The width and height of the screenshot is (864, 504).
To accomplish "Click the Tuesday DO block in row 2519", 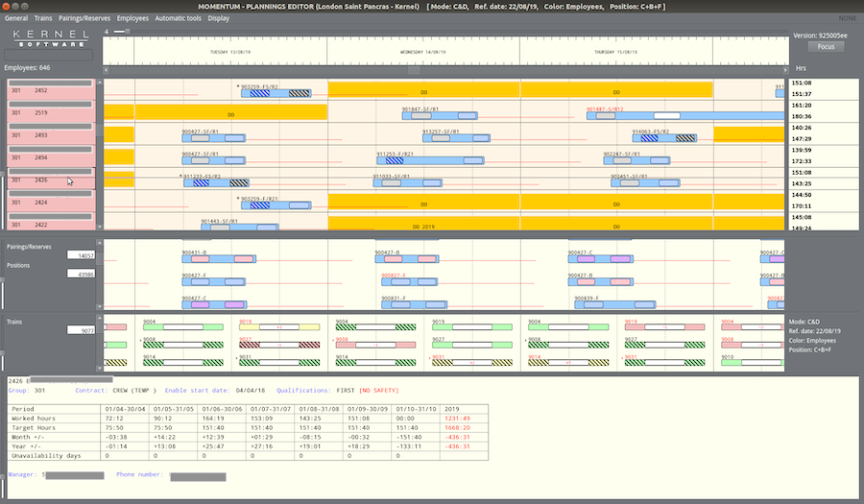I will pos(230,112).
